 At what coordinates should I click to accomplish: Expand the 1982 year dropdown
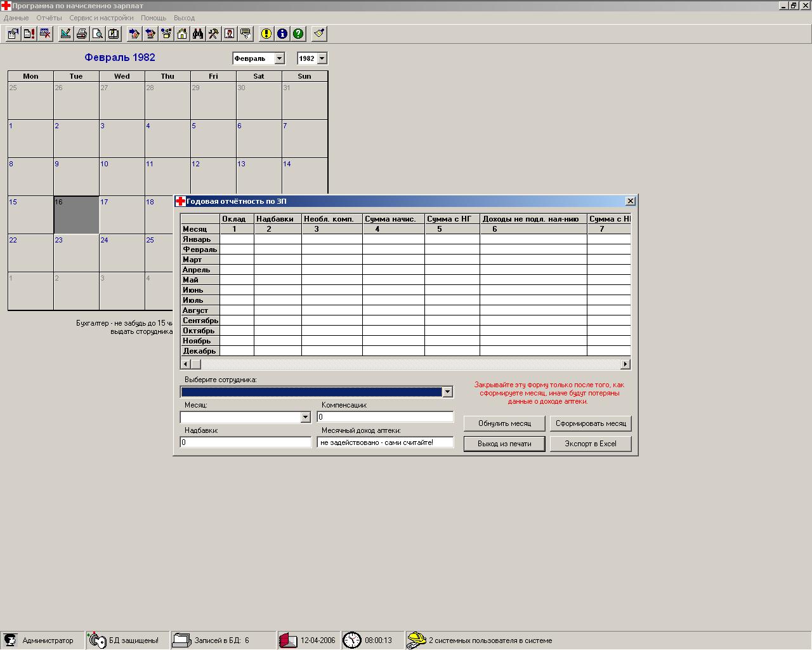click(322, 58)
